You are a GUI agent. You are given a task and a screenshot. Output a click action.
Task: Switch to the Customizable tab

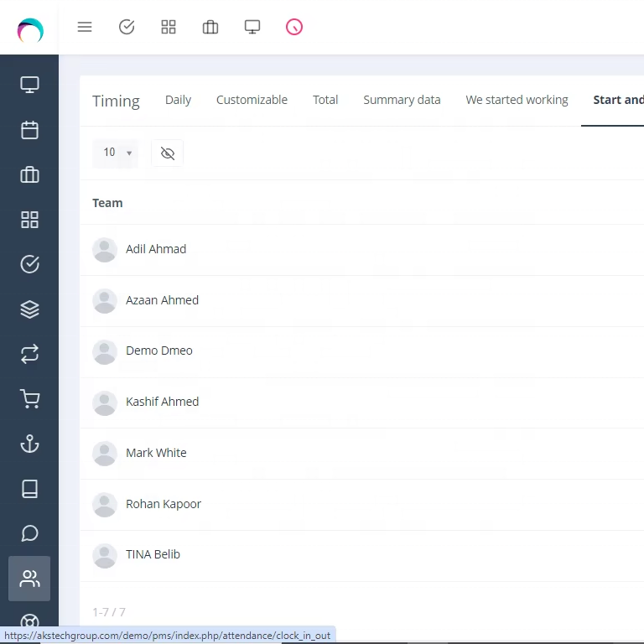point(252,100)
